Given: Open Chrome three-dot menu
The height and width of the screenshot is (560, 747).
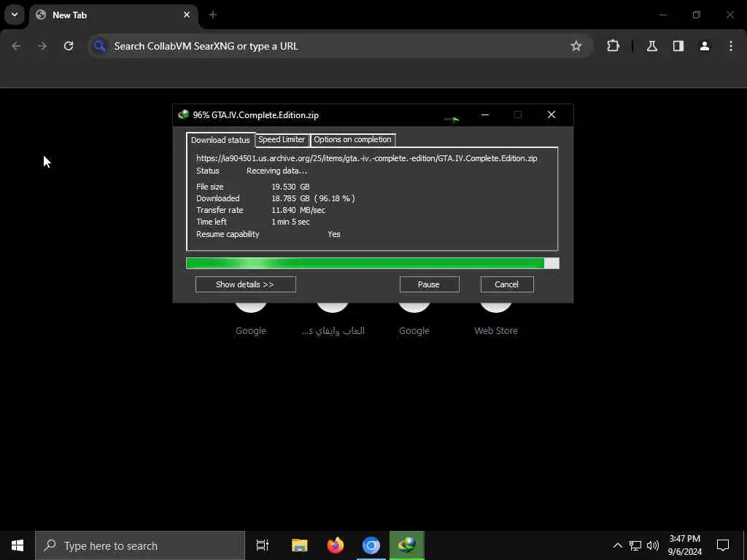Looking at the screenshot, I should 731,46.
